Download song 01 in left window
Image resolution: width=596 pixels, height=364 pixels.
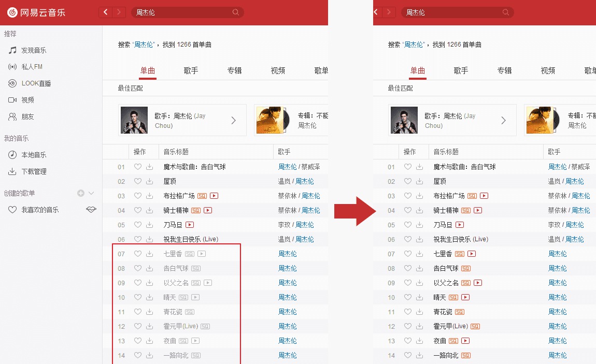point(150,167)
